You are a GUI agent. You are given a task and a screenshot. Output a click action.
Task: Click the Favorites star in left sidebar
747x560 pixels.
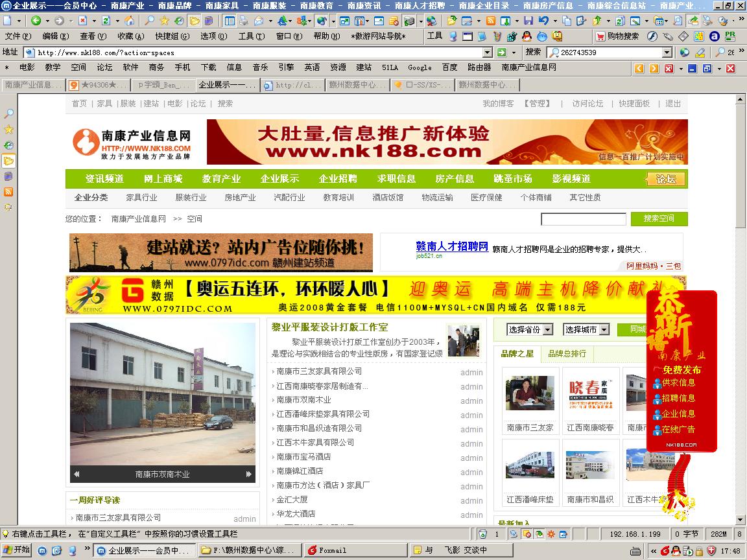pos(8,130)
